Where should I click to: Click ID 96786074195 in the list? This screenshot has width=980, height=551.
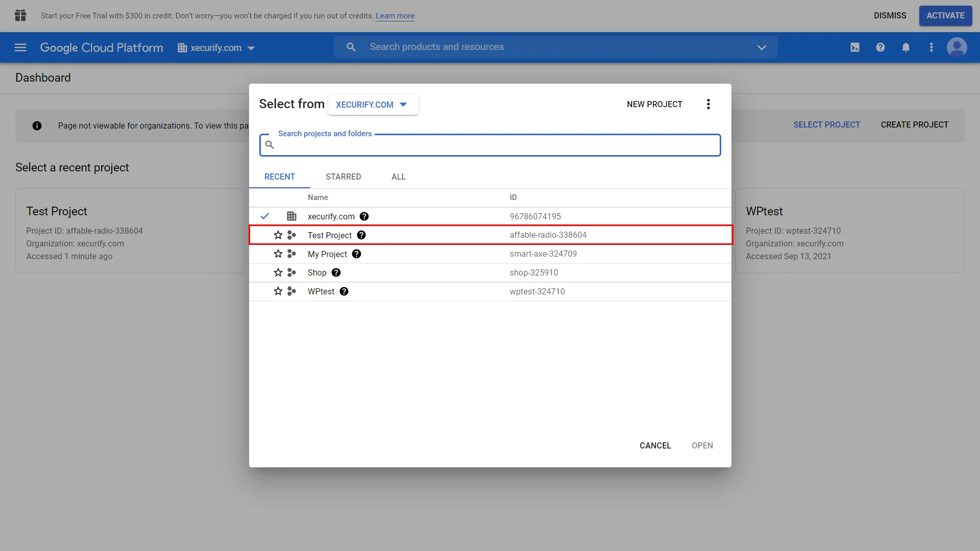pyautogui.click(x=535, y=217)
